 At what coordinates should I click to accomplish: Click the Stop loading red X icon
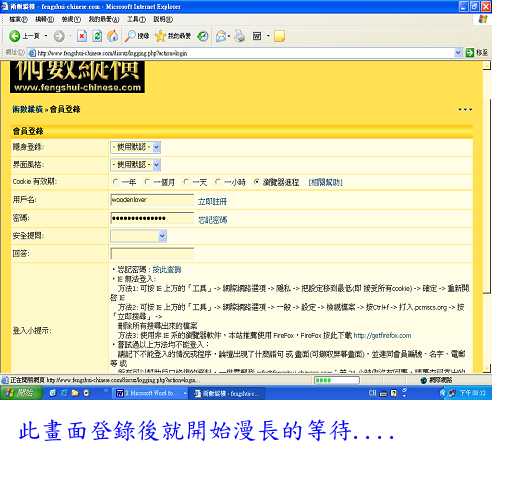tap(82, 36)
